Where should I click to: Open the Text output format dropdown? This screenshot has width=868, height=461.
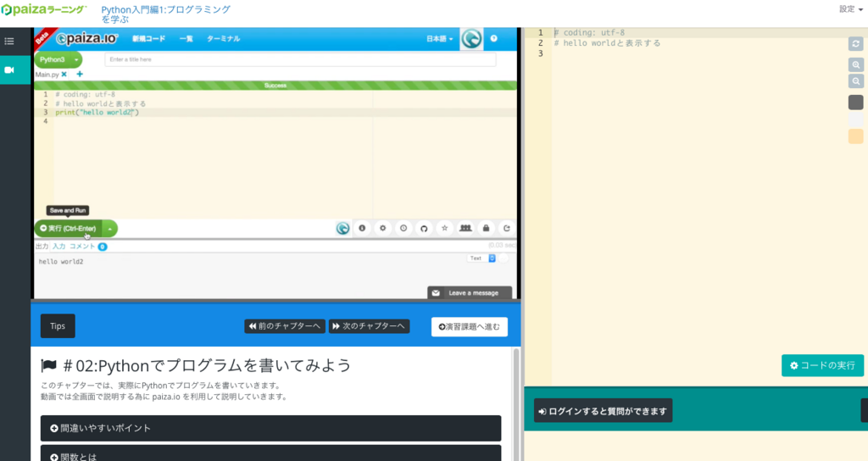(x=481, y=258)
